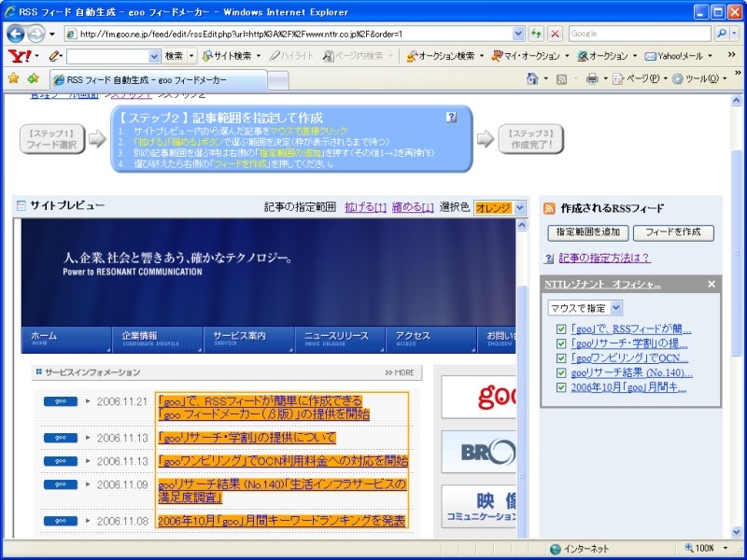This screenshot has width=747, height=560.
Task: Open the blue help question-mark in Step 2 box
Action: tap(452, 118)
